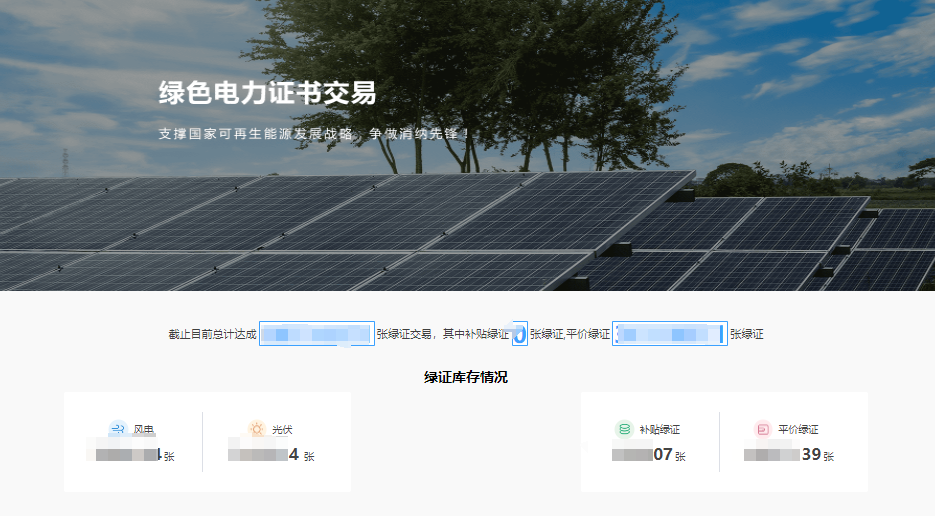Select the 光伏 label text
The image size is (935, 516).
[282, 430]
